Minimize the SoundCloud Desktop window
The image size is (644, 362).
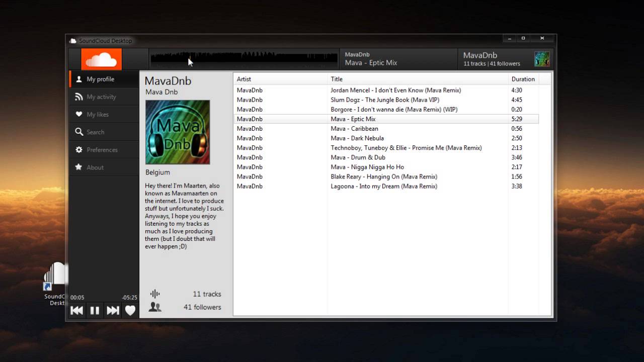[x=510, y=38]
